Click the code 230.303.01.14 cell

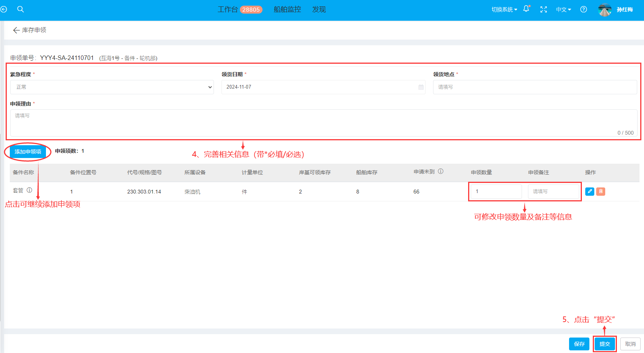pos(144,192)
